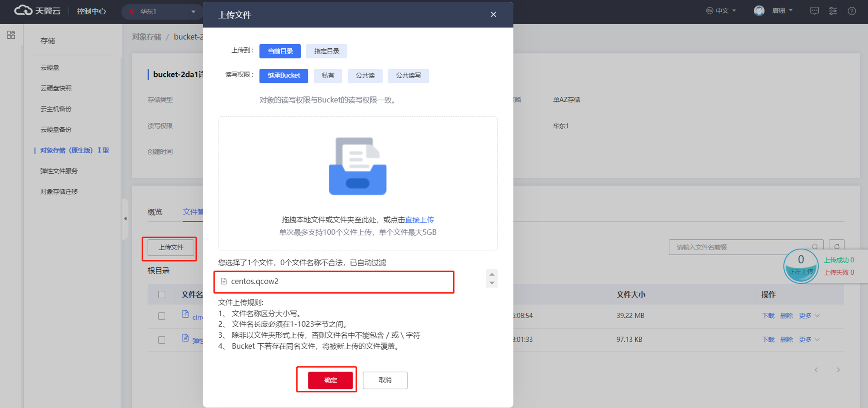
Task: Click the message feedback icon in header
Action: pos(814,11)
